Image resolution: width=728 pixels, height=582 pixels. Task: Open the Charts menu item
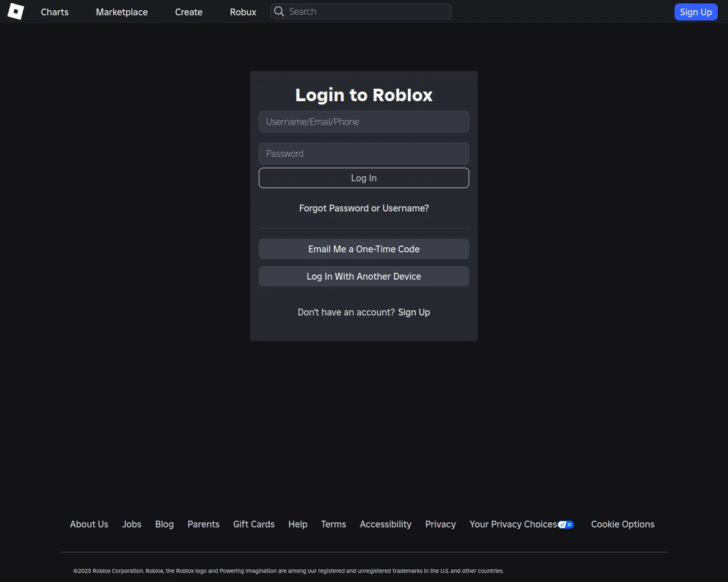point(55,12)
